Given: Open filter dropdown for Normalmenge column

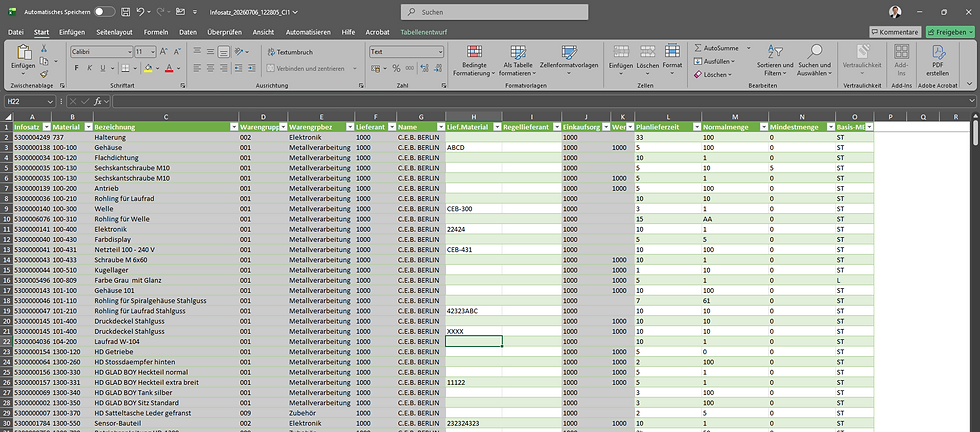Looking at the screenshot, I should click(x=763, y=127).
